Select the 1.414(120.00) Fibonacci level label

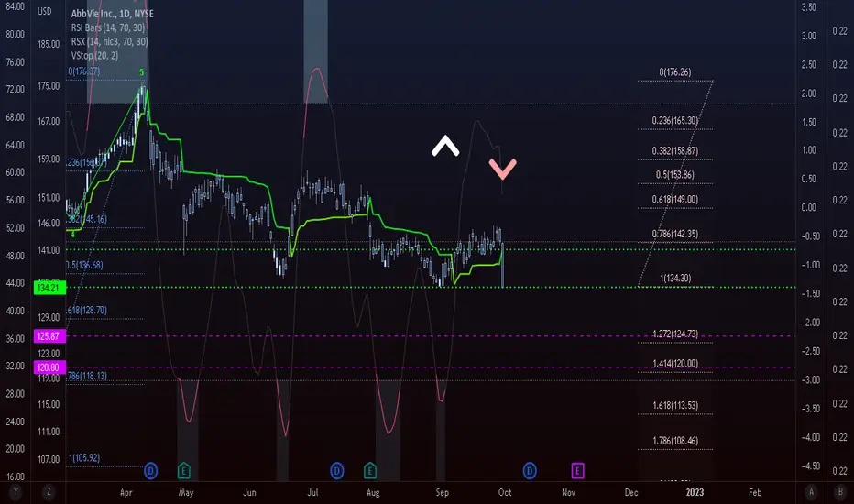tap(674, 364)
